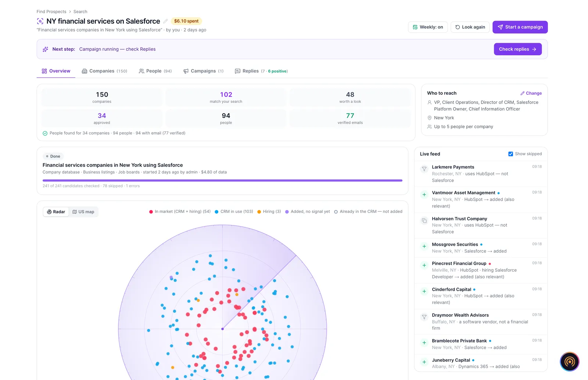This screenshot has width=588, height=380.
Task: Uncheck the Show skipped checkbox
Action: [510, 154]
